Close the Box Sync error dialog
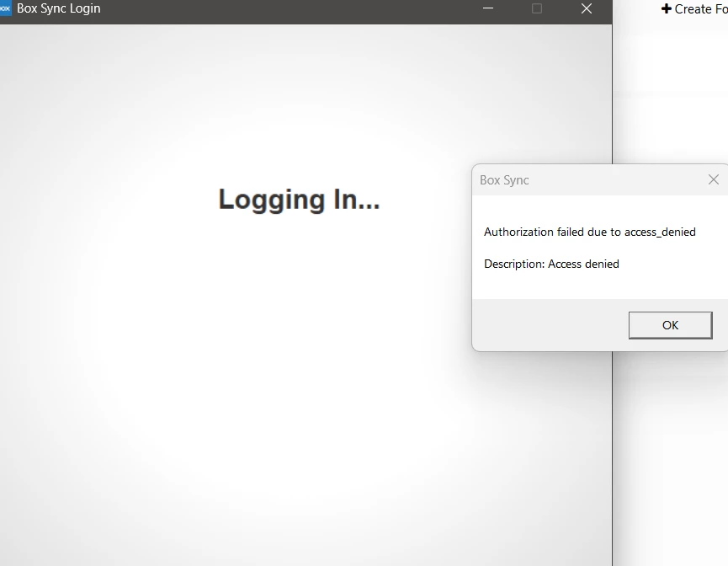This screenshot has height=566, width=728. coord(714,180)
